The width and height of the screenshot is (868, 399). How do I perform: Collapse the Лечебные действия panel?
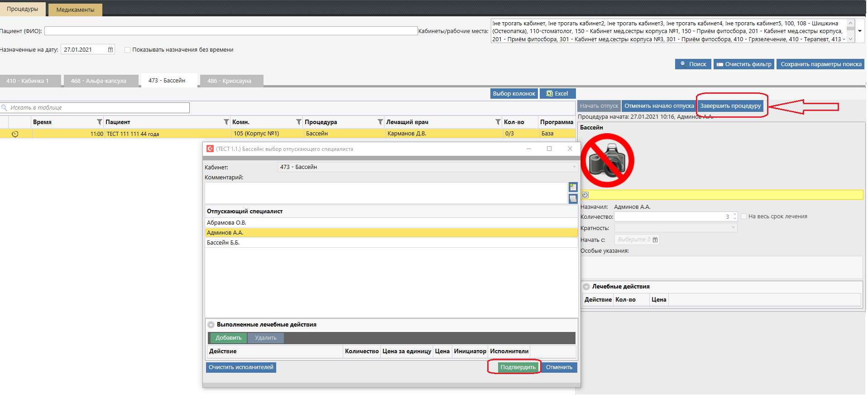586,287
